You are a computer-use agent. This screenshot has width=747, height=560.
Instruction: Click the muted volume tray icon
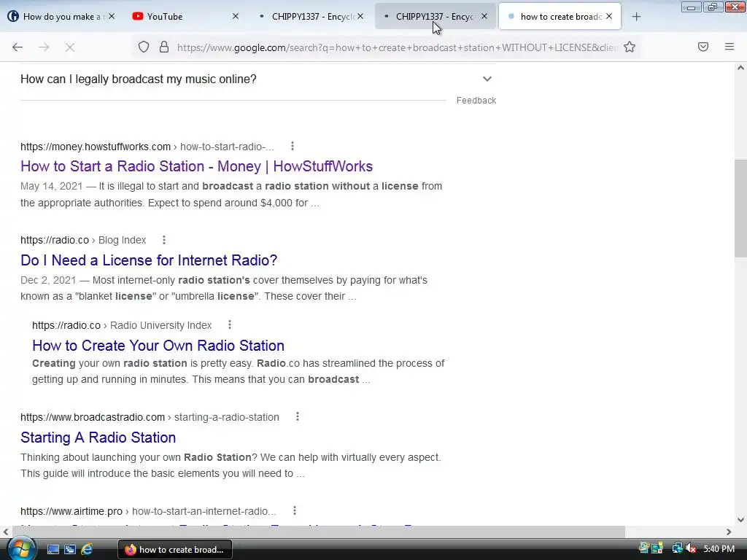pos(691,549)
